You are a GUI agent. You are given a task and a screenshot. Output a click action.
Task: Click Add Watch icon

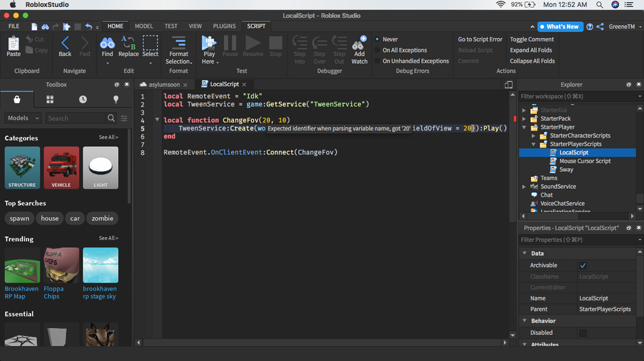point(360,43)
